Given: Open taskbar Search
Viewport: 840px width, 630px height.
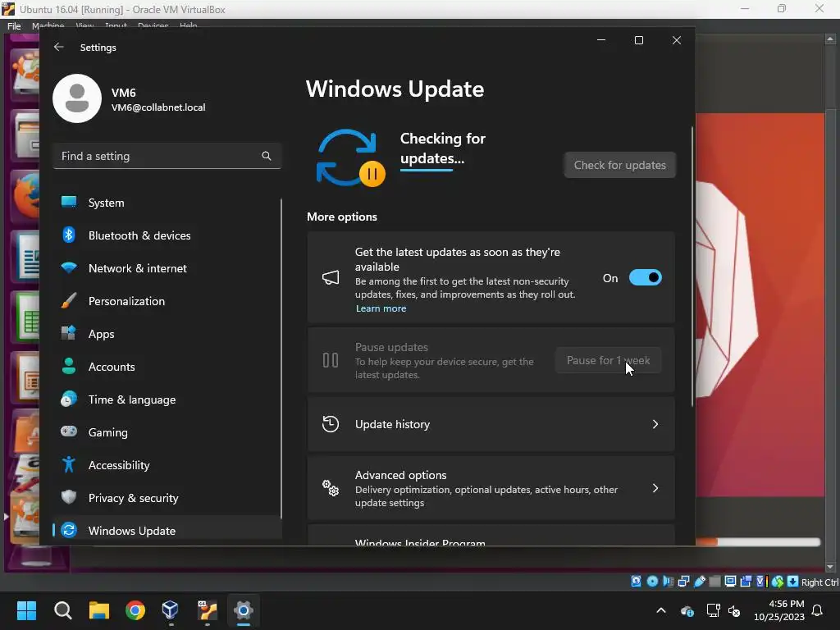Looking at the screenshot, I should [x=62, y=610].
